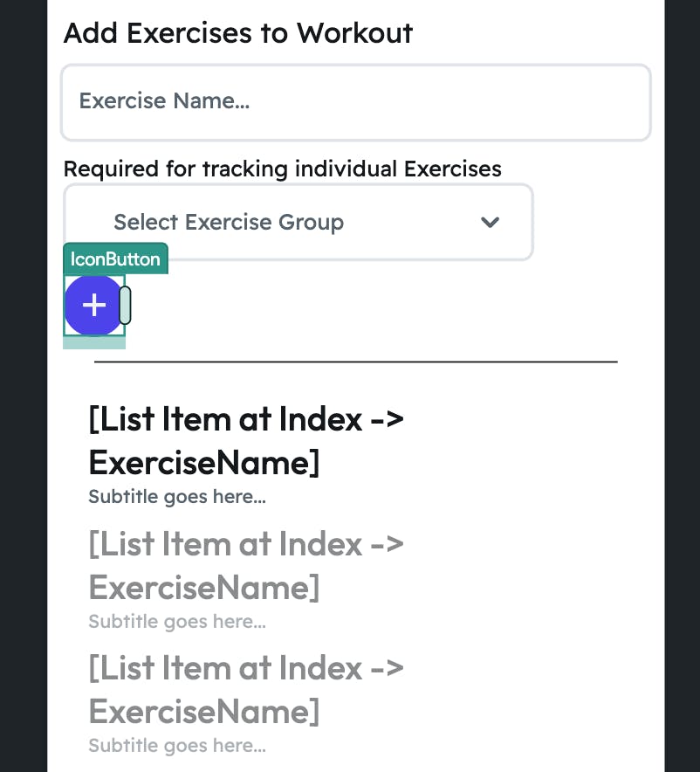Viewport: 700px width, 772px height.
Task: Select the horizontal divider line above the list
Action: click(x=355, y=361)
